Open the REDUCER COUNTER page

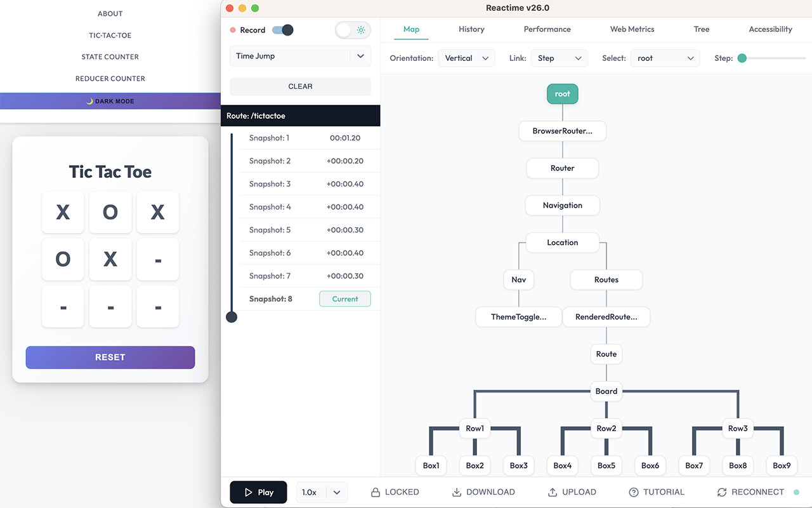tap(110, 79)
